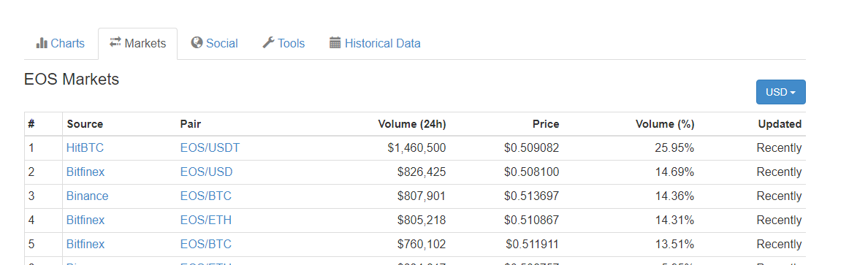
Task: Select the $0.513697 price cell
Action: point(531,196)
